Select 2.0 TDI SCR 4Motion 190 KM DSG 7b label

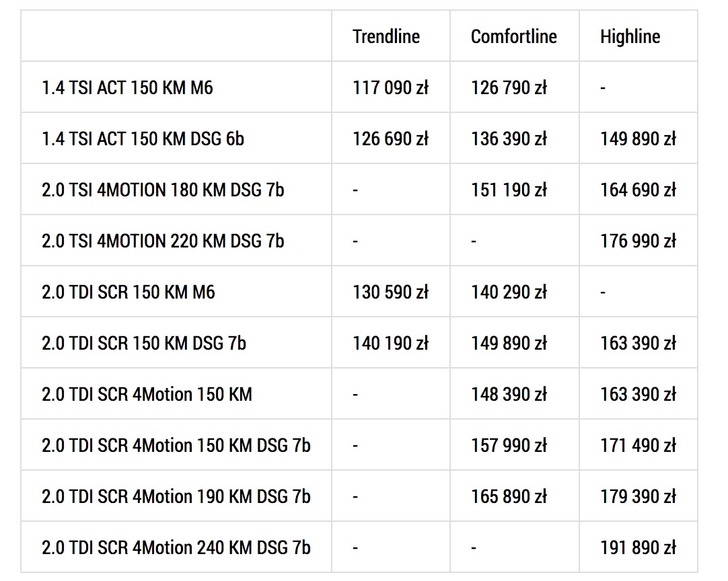[x=176, y=496]
